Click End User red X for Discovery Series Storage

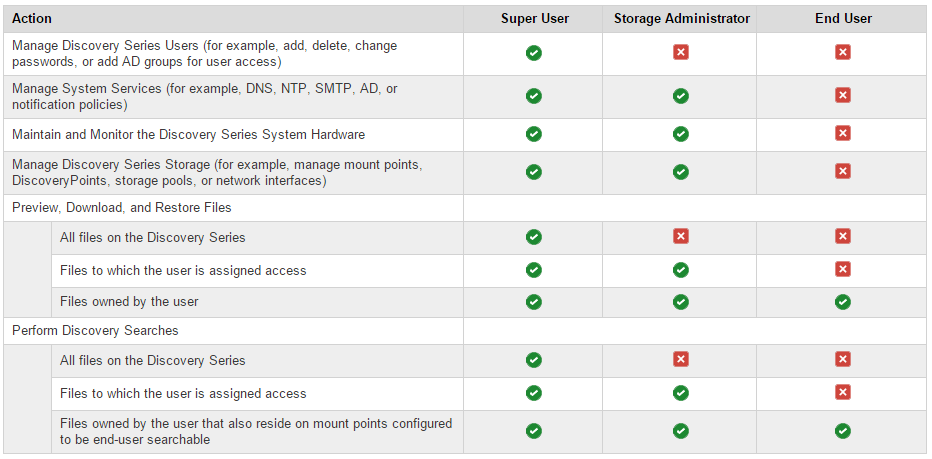[842, 171]
